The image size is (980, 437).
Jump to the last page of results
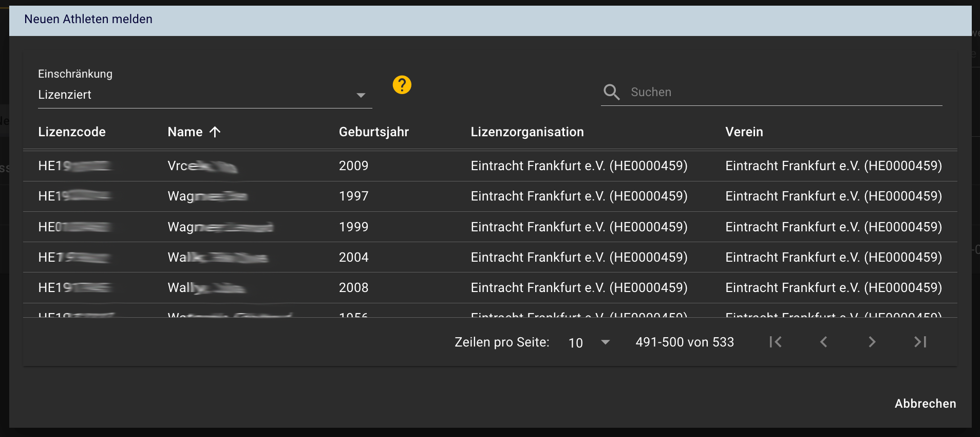pos(920,342)
